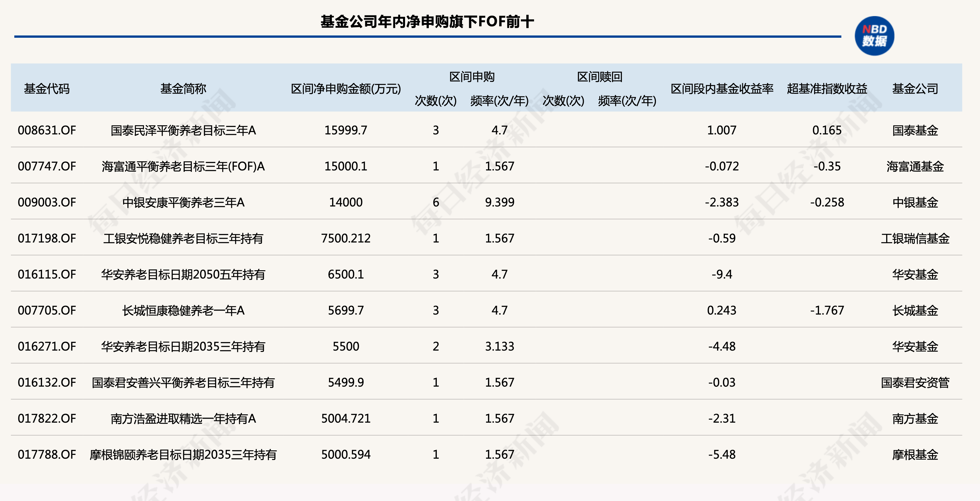Screen dimensions: 980x501
Task: Click the 摩根基金 company cell
Action: [915, 455]
